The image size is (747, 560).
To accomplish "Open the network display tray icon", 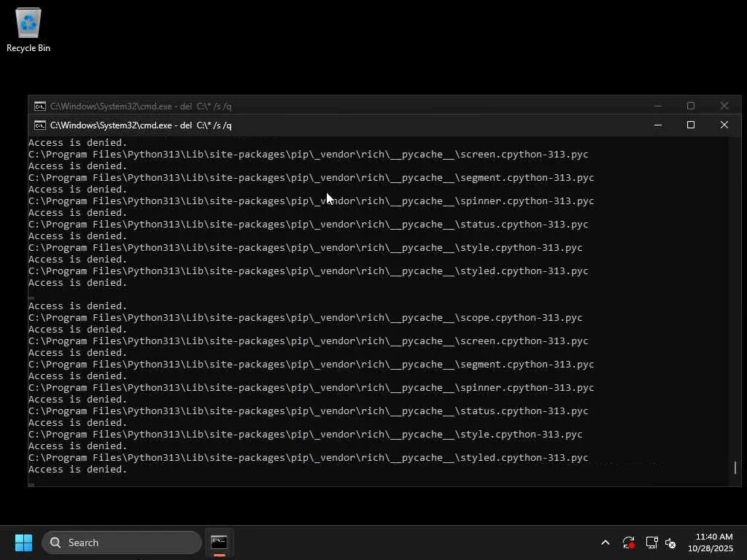I will (651, 542).
